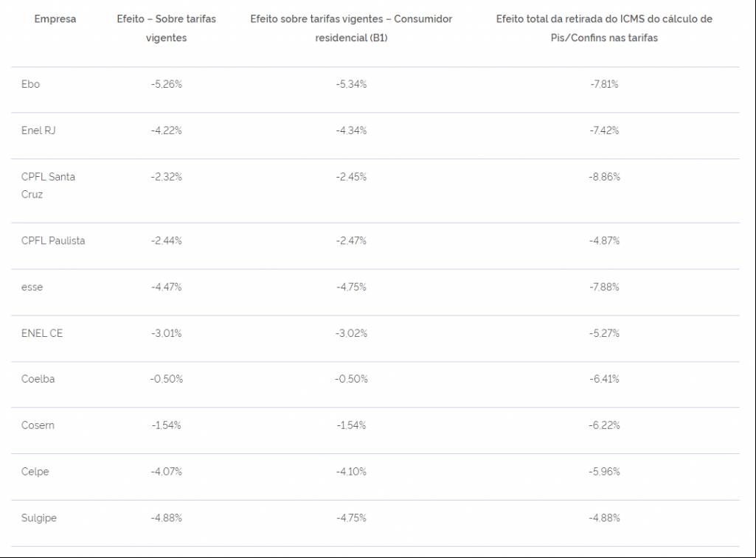Select the -3,02% residential value for ENEL CE

click(351, 333)
